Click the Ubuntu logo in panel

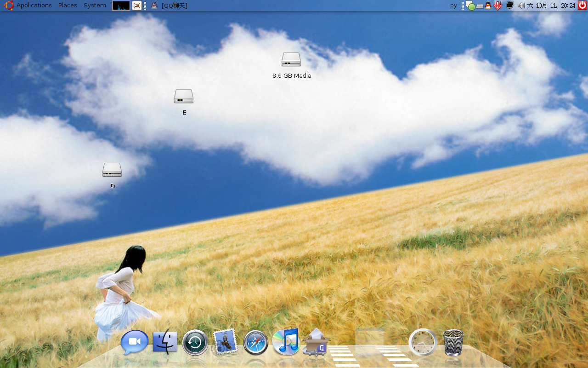pyautogui.click(x=9, y=6)
